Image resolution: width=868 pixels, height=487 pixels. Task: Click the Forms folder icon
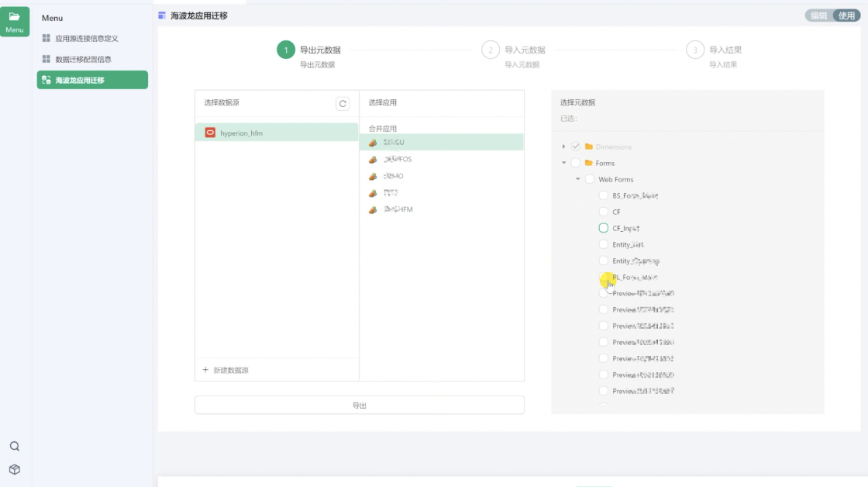coord(589,163)
